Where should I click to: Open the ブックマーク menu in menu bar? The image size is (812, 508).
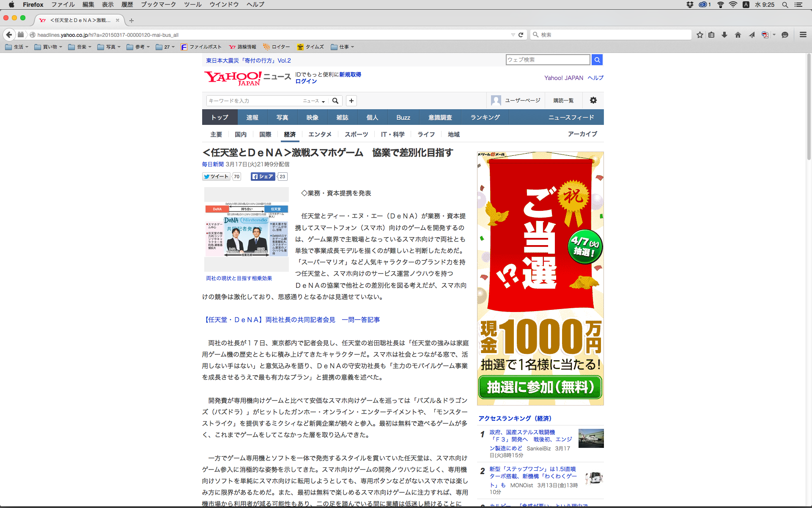point(158,4)
